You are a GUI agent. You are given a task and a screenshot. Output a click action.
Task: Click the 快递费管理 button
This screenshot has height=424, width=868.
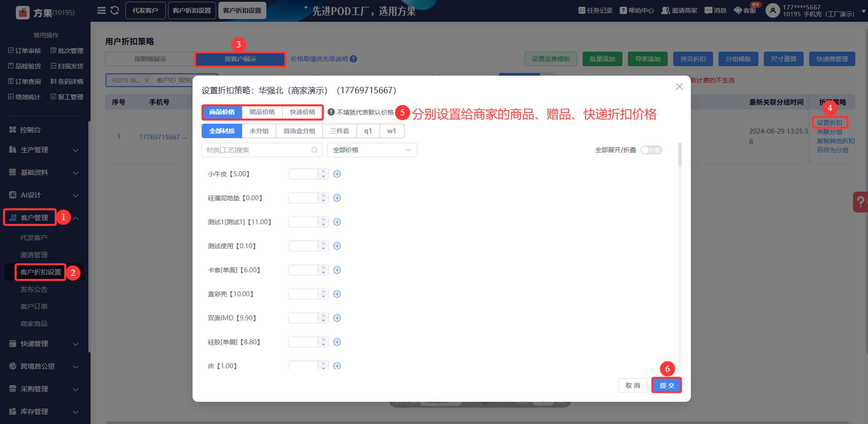point(832,59)
